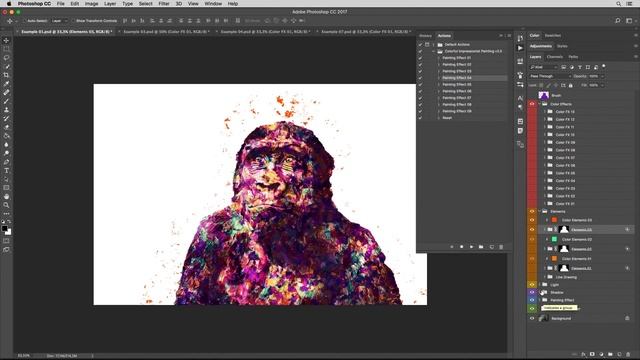
Task: Select the Move tool in toolbar
Action: pyautogui.click(x=6, y=40)
